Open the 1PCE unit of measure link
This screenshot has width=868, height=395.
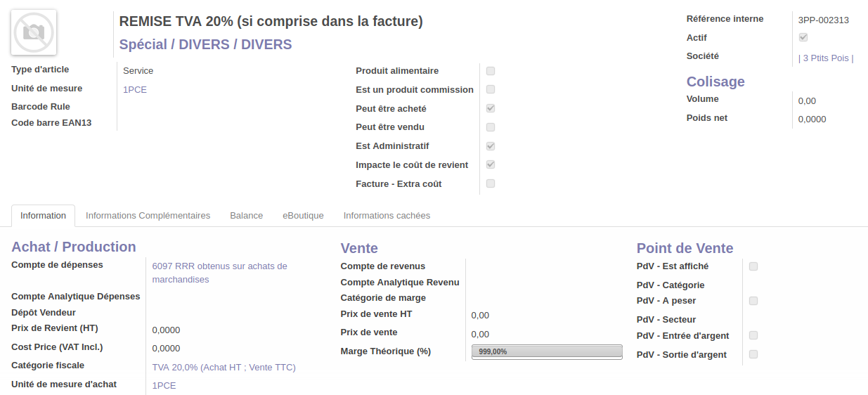tap(135, 90)
